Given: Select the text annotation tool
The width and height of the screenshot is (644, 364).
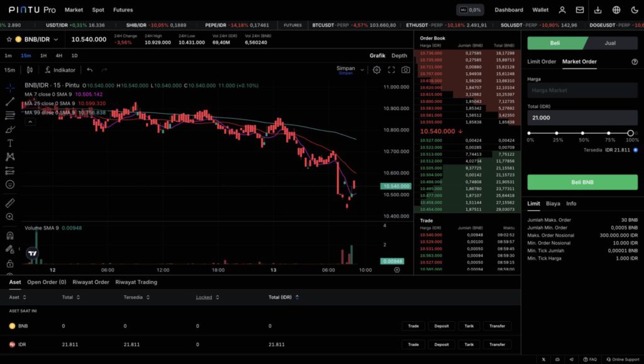Looking at the screenshot, I should click(10, 143).
